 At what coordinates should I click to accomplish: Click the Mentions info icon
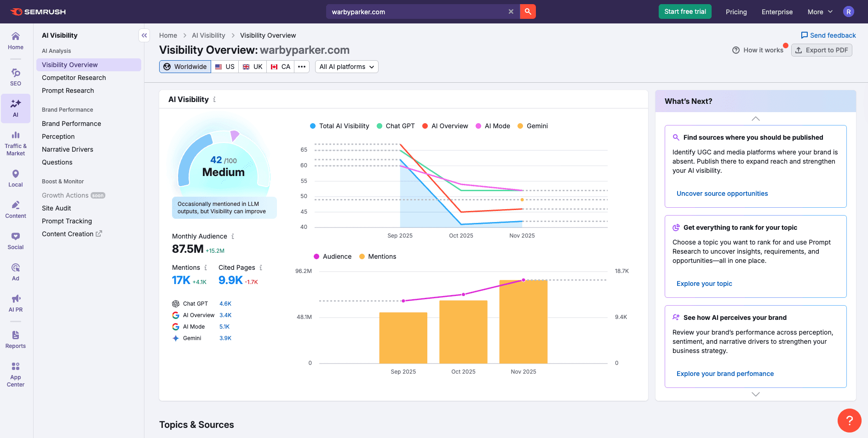point(206,267)
